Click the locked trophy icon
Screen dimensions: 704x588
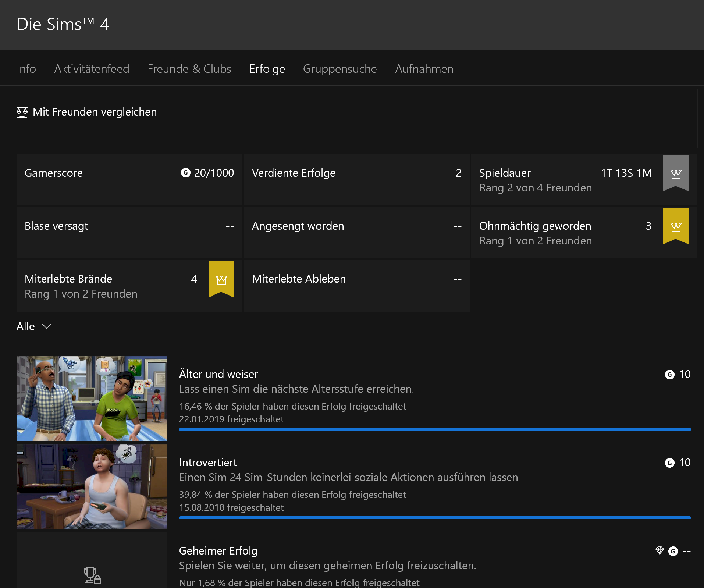92,575
